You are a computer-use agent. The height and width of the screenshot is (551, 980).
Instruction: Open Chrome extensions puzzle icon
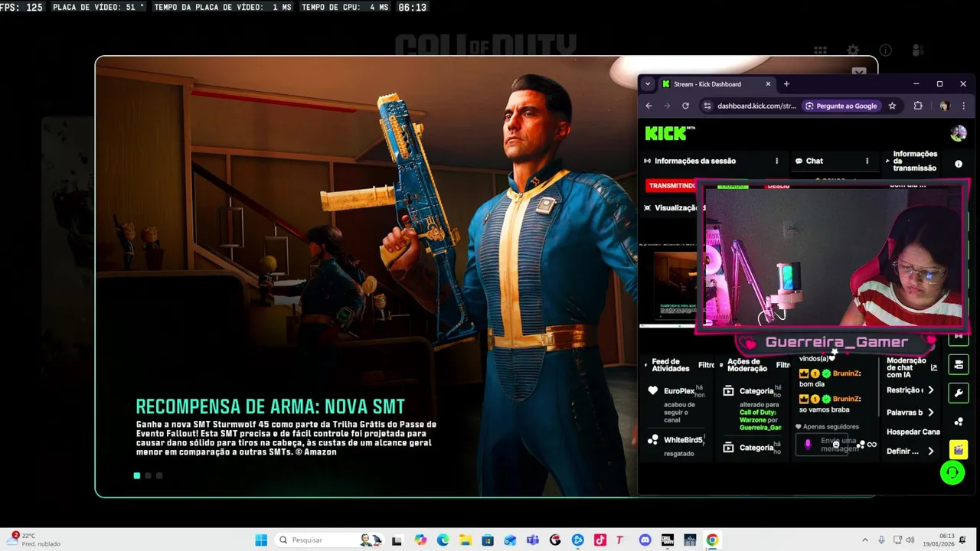click(918, 106)
